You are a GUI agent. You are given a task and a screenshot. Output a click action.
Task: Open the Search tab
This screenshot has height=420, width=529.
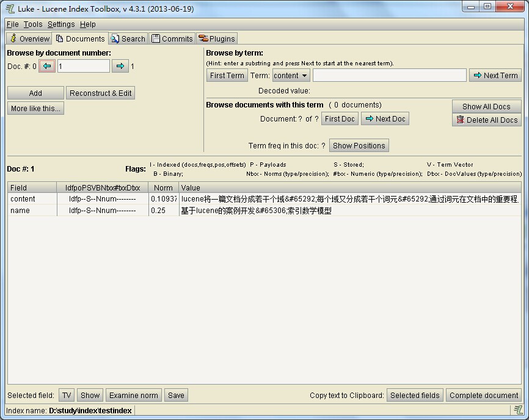tap(128, 38)
